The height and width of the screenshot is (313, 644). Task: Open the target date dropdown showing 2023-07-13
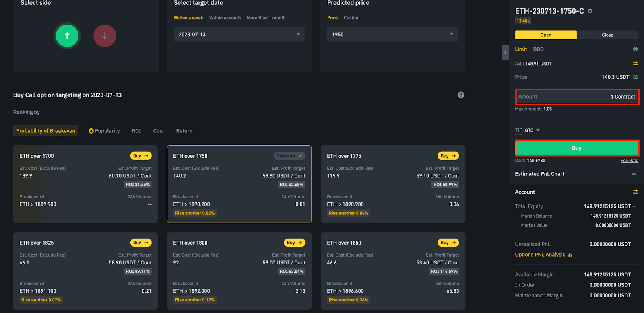[239, 35]
